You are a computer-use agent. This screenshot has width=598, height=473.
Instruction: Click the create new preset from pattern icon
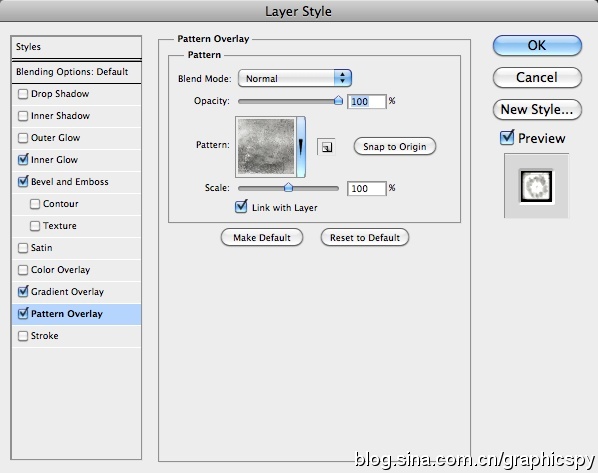click(326, 147)
